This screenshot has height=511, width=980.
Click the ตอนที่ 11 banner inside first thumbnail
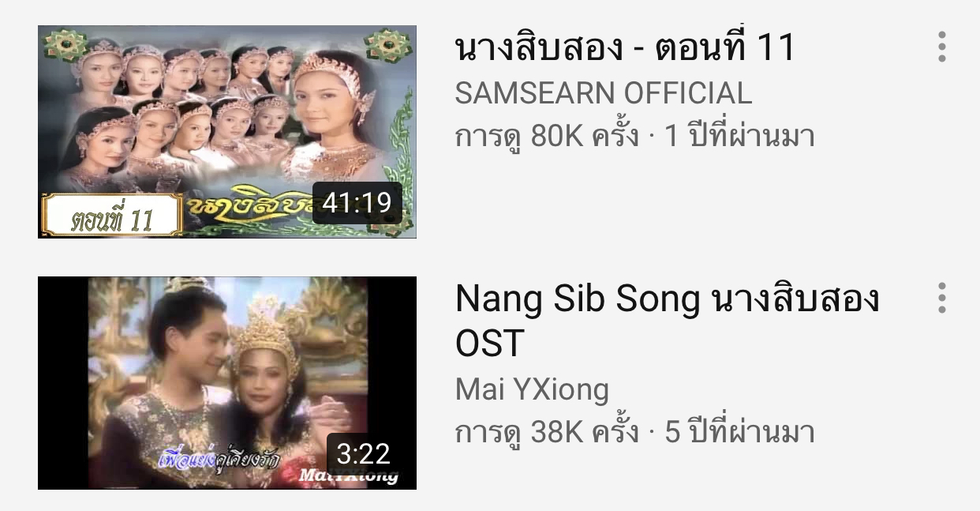pyautogui.click(x=112, y=215)
